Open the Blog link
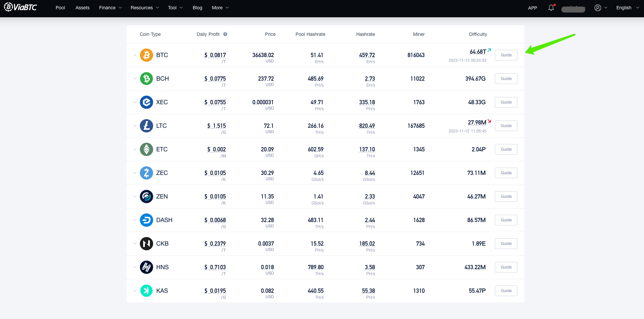644x319 pixels. (198, 8)
